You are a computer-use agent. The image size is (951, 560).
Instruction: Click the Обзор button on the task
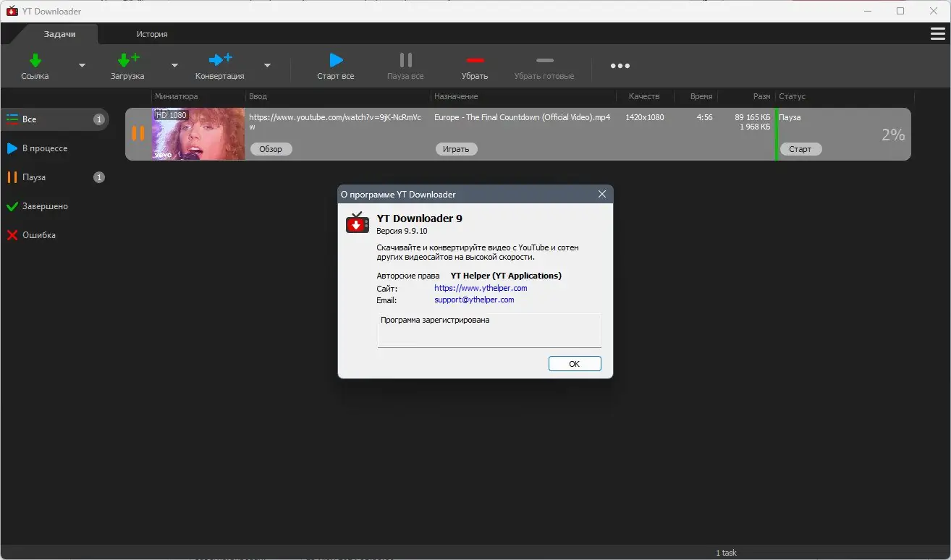point(271,149)
